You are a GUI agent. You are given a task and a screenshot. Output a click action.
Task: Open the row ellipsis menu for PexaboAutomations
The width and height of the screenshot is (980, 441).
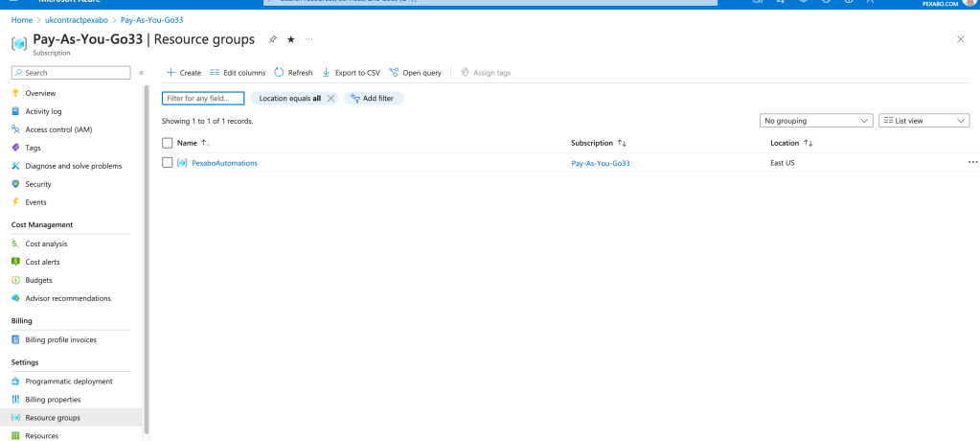pos(972,162)
